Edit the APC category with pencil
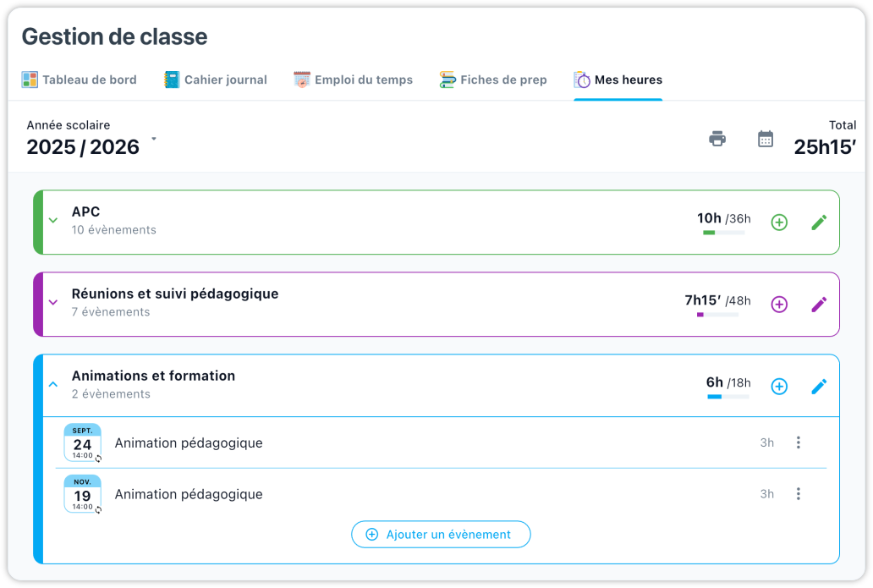 [819, 223]
